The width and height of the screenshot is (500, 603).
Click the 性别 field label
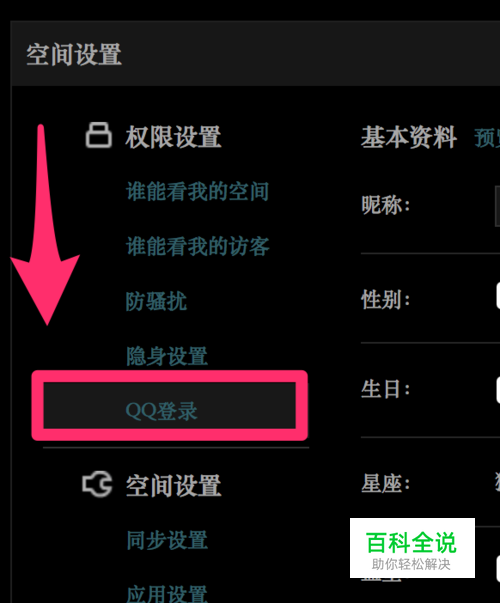pyautogui.click(x=386, y=300)
